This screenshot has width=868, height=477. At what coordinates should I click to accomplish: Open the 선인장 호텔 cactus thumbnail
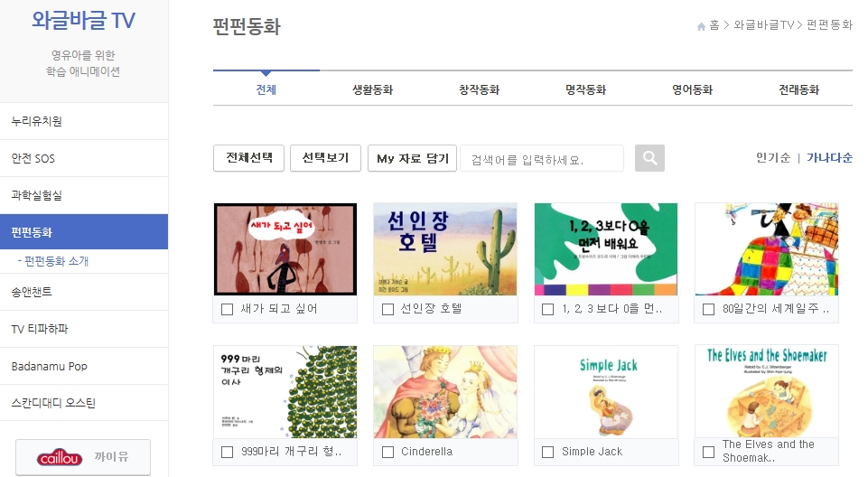[445, 249]
